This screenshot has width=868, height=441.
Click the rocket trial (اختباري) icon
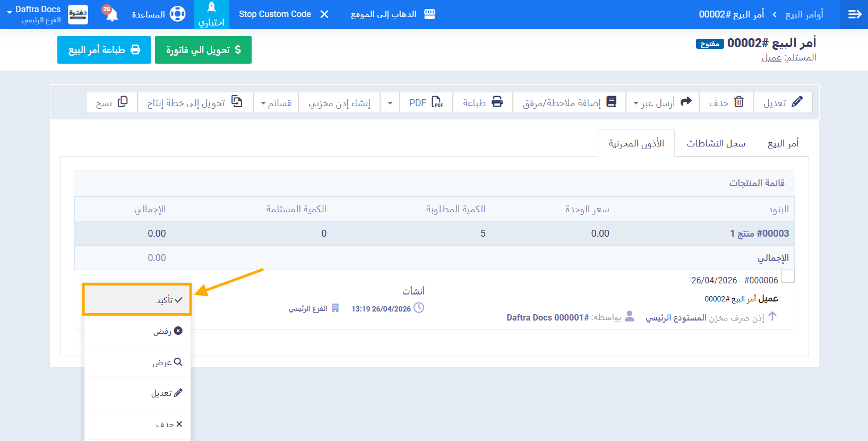pos(211,7)
